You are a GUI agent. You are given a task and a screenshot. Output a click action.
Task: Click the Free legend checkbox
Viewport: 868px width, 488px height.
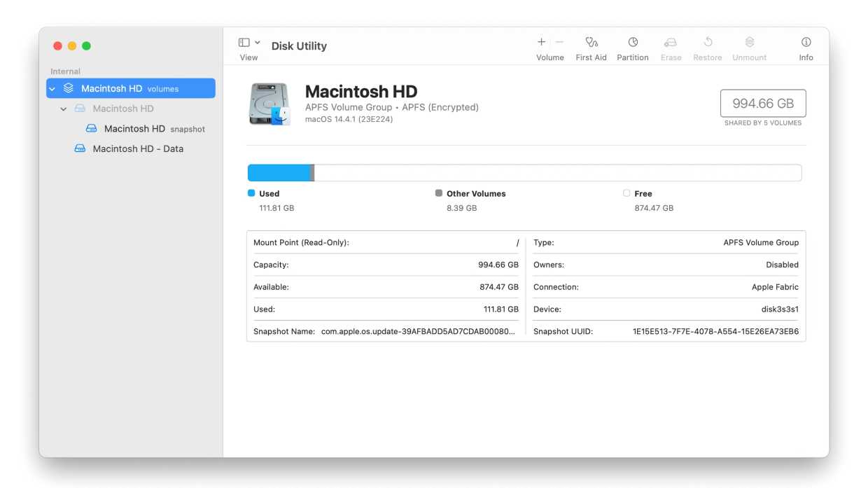[626, 193]
